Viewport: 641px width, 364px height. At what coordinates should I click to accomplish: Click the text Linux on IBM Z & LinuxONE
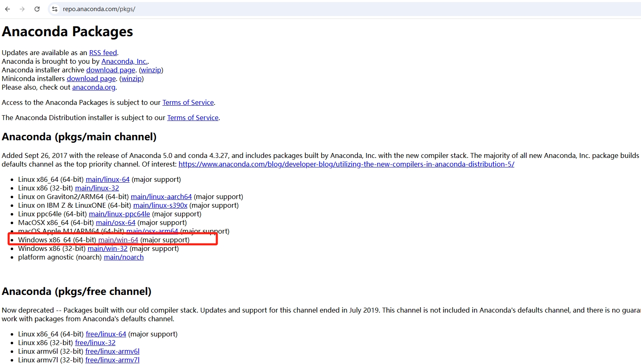click(x=62, y=205)
